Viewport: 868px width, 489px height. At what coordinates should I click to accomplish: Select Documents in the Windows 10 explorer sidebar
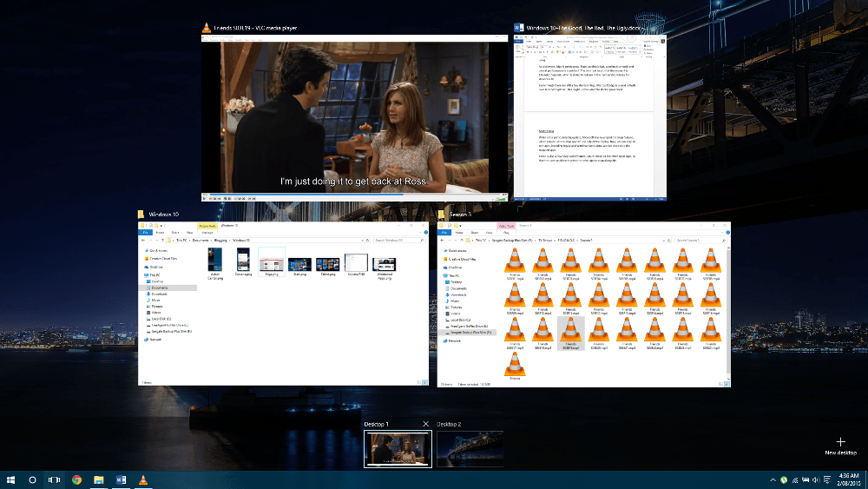pos(168,288)
